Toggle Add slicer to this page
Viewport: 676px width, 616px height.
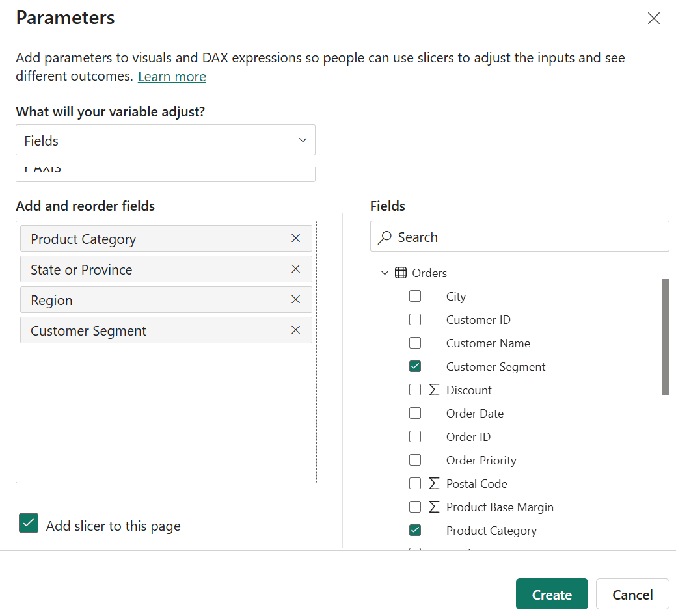pos(29,524)
